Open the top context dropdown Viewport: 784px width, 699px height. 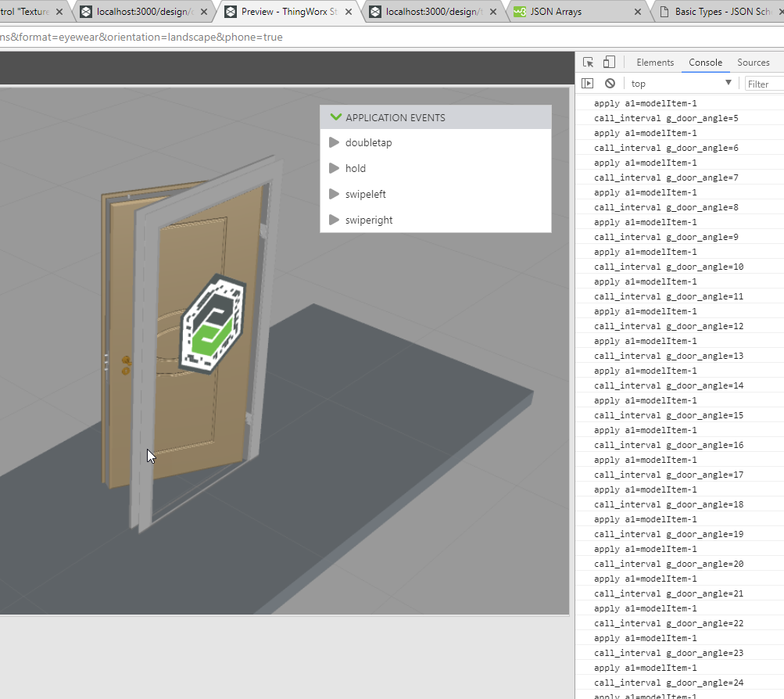pyautogui.click(x=680, y=84)
